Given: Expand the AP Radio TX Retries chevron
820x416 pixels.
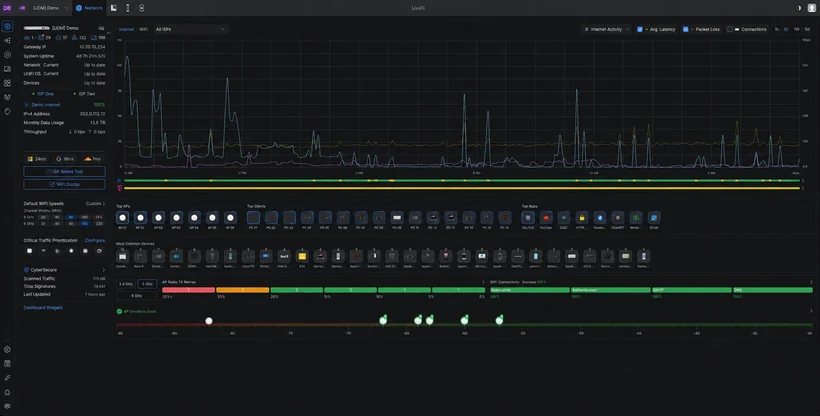Looking at the screenshot, I should tap(483, 282).
